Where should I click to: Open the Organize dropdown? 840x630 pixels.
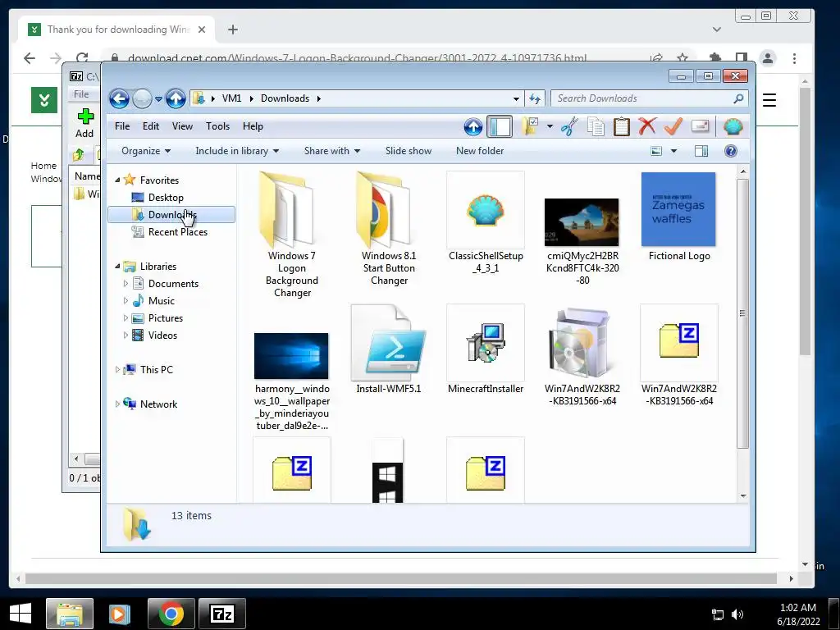click(146, 151)
